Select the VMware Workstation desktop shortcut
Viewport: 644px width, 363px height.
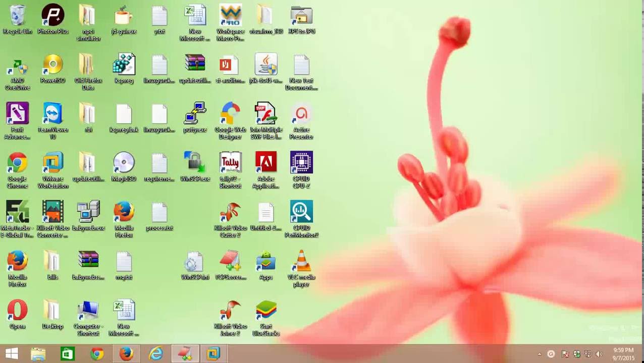point(53,163)
